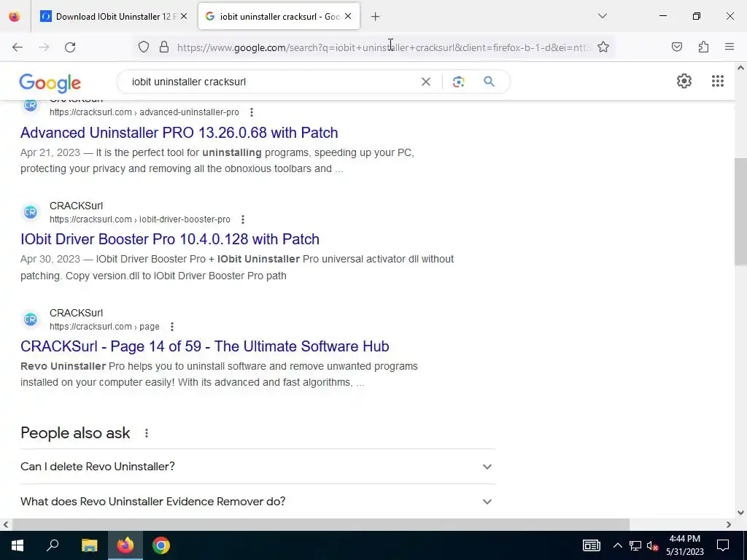Expand Can I delete Revo Uninstaller question

[258, 467]
